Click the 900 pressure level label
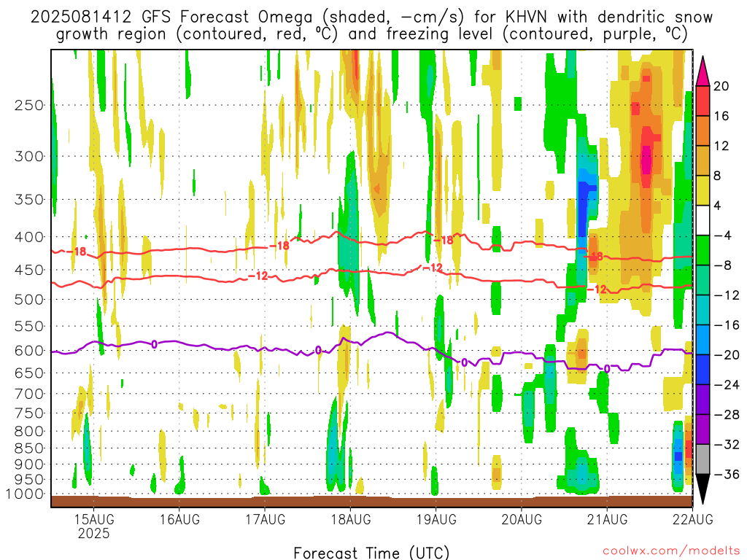747x560 pixels. [29, 464]
